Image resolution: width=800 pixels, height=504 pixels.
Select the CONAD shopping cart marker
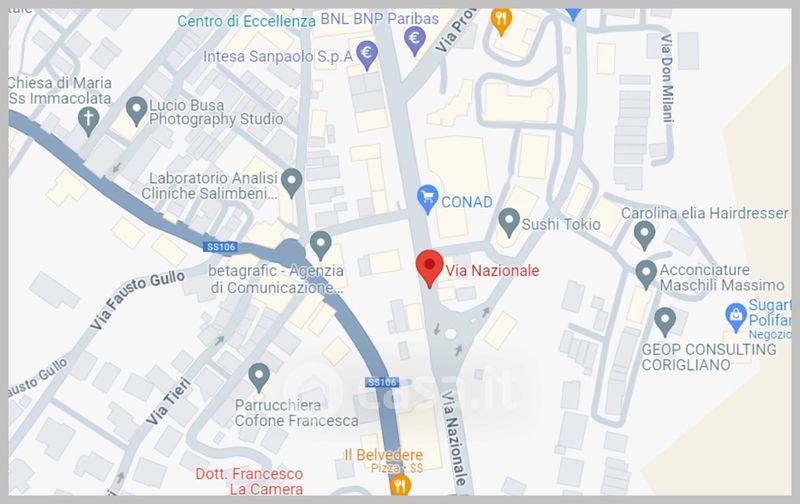(428, 199)
